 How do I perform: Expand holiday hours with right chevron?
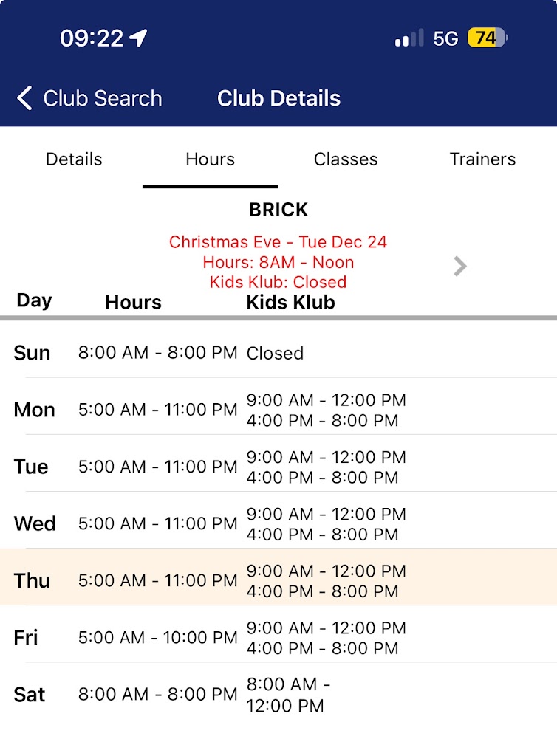point(460,266)
